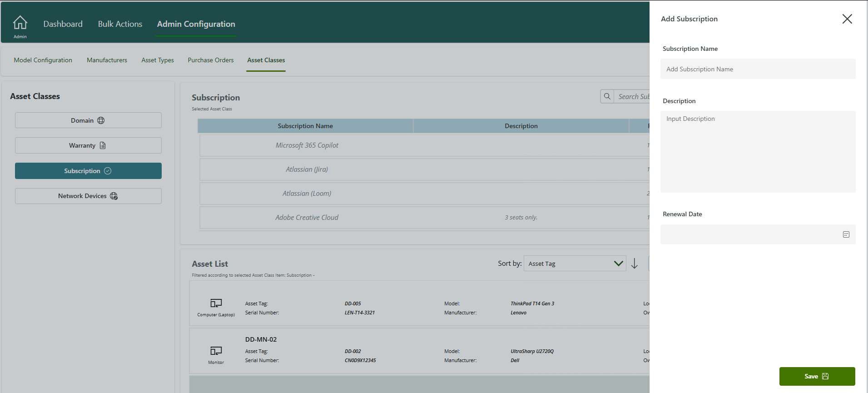Click the Computer (Laptop) asset icon

click(x=216, y=303)
